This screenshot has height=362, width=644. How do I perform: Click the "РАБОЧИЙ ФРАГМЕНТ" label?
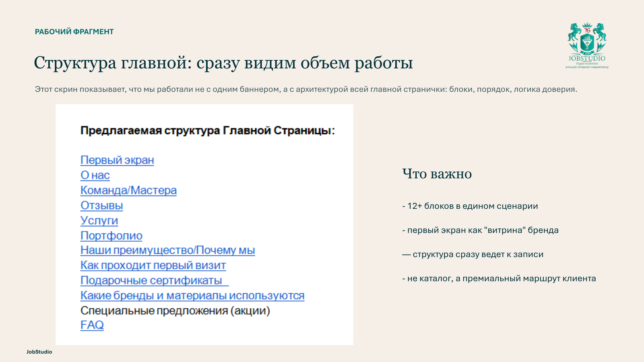coord(74,32)
